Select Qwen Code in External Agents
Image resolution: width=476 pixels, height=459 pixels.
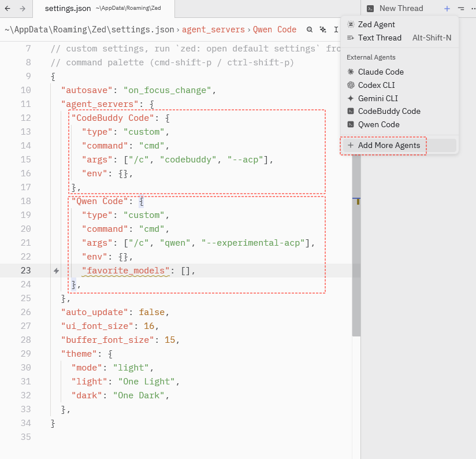point(400,124)
